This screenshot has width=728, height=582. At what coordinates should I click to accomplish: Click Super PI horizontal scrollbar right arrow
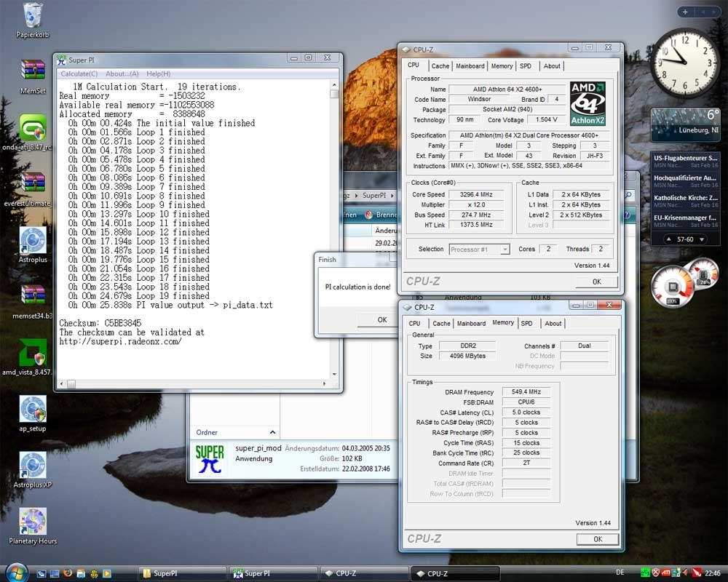pos(324,384)
